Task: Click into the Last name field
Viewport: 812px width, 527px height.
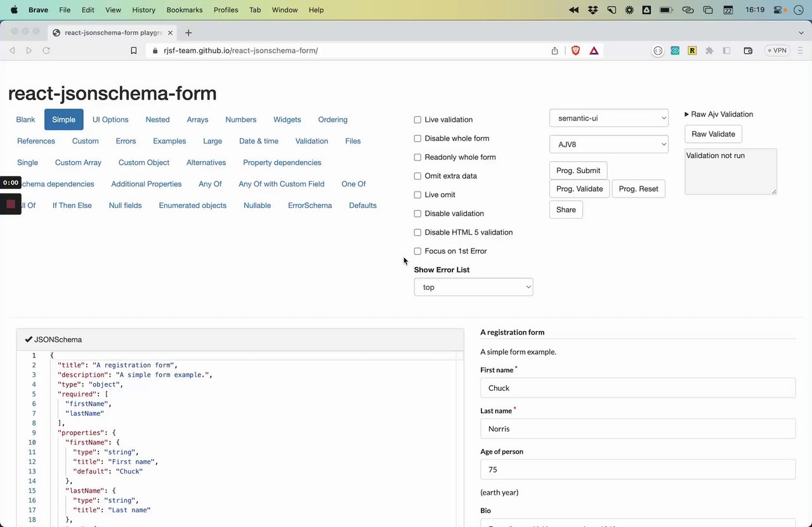Action: coord(638,429)
